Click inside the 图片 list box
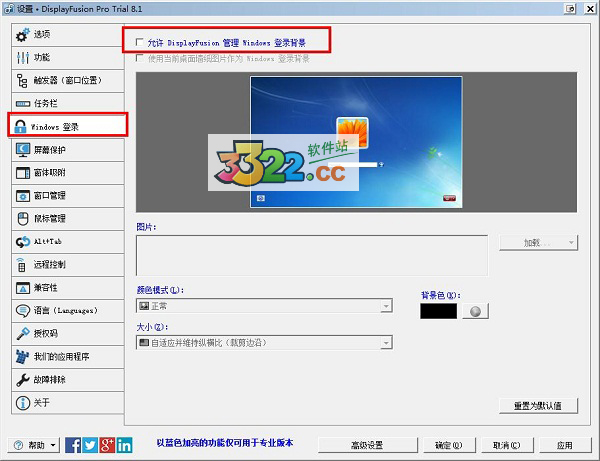Screen dimensions: 600x461 [x=312, y=255]
